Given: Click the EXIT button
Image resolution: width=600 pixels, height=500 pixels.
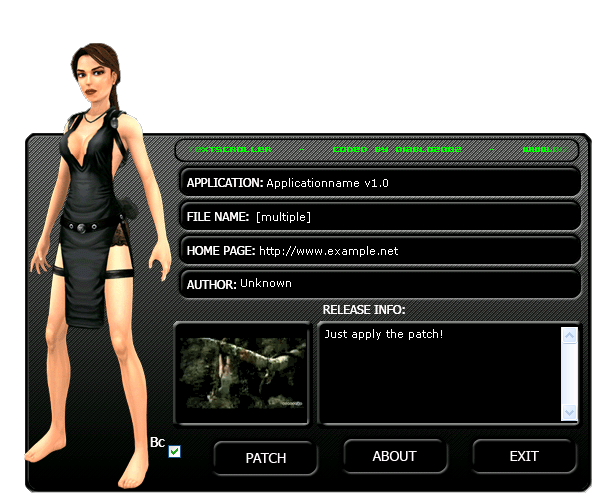Looking at the screenshot, I should (x=524, y=456).
